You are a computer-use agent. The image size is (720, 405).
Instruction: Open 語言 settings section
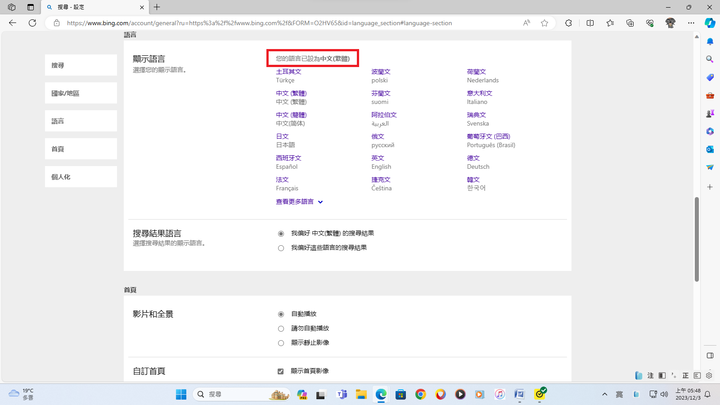click(81, 121)
